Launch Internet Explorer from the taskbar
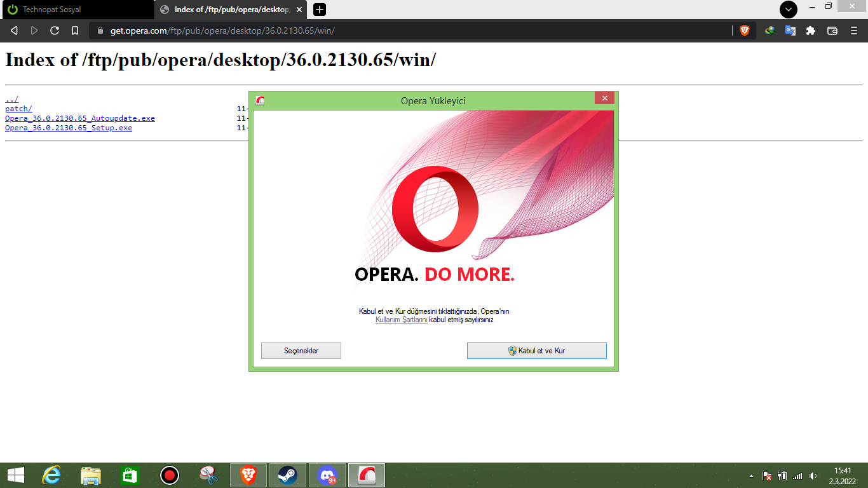Screen dimensions: 868x488 click(51, 475)
